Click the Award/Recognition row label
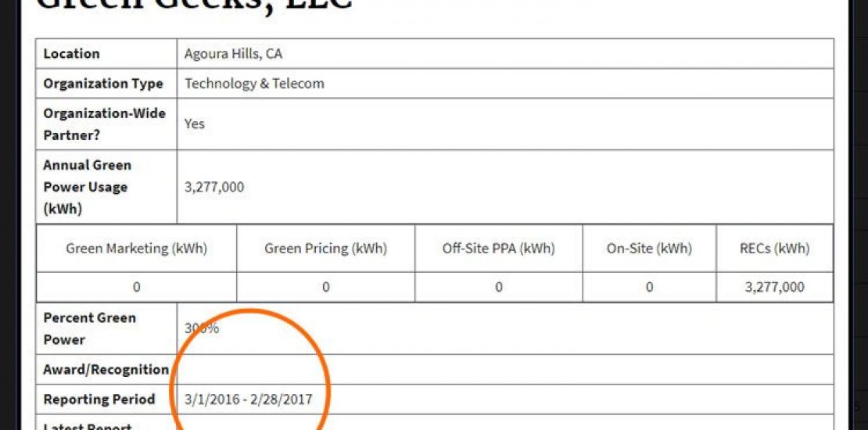 coord(106,369)
